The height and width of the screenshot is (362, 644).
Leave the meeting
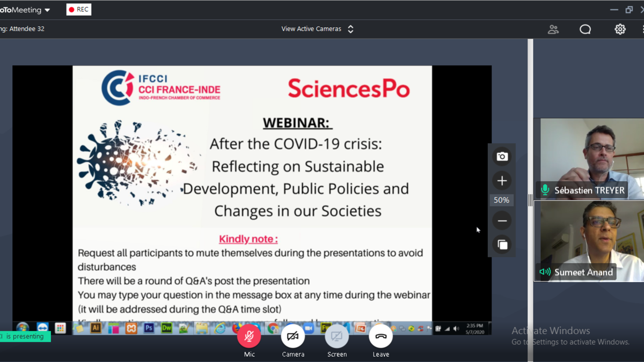(x=380, y=336)
